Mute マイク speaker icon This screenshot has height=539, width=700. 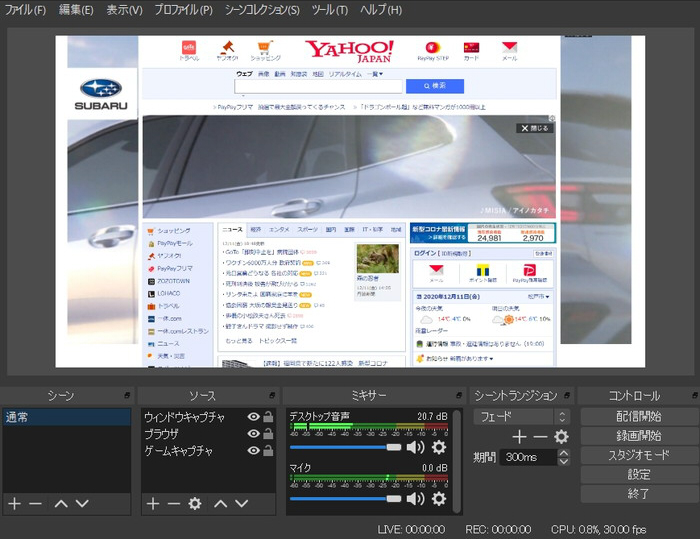pyautogui.click(x=416, y=498)
